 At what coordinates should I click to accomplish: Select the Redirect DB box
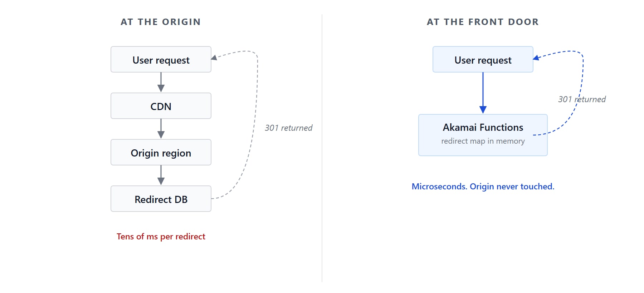(161, 199)
